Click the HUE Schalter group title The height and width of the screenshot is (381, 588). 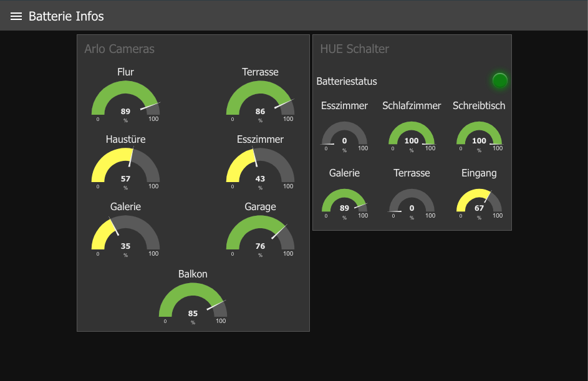[x=354, y=49]
